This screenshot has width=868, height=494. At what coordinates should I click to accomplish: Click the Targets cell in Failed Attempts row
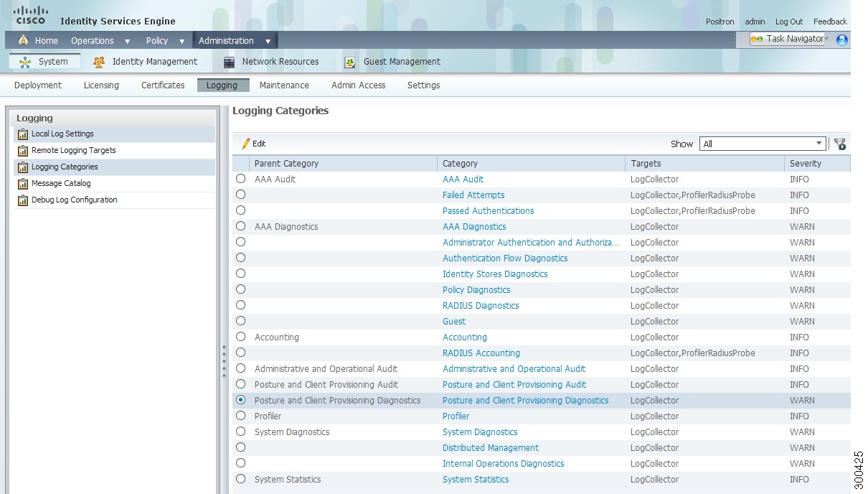click(x=693, y=195)
